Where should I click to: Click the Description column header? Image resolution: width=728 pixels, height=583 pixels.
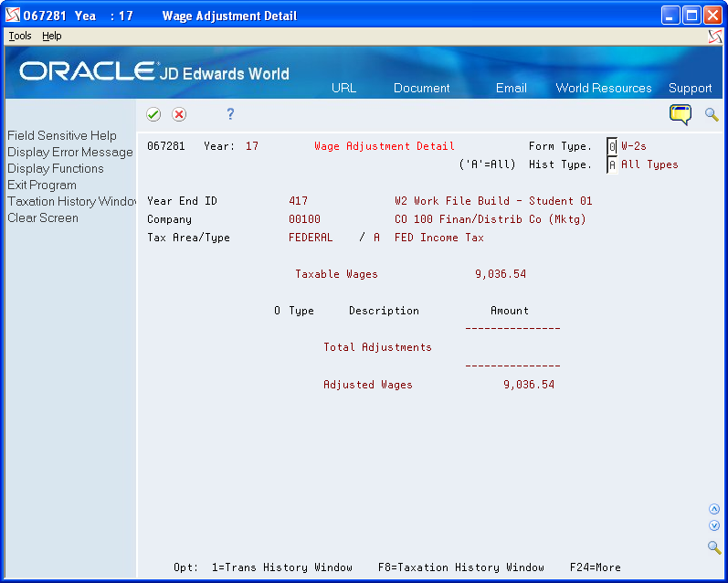click(384, 311)
